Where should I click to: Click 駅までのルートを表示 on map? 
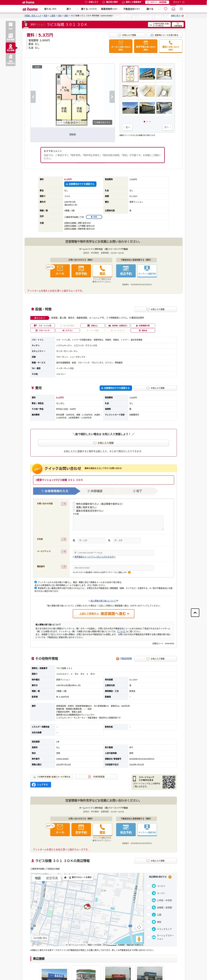(78, 877)
